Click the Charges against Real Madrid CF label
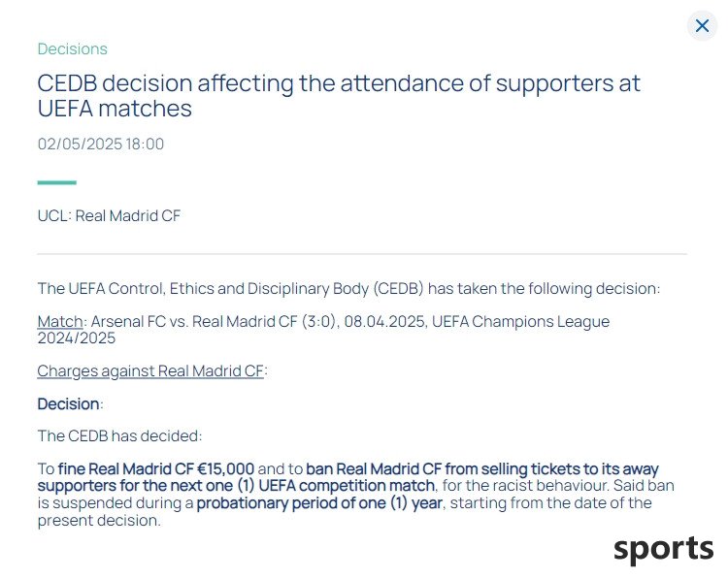This screenshot has width=728, height=579. click(x=150, y=371)
